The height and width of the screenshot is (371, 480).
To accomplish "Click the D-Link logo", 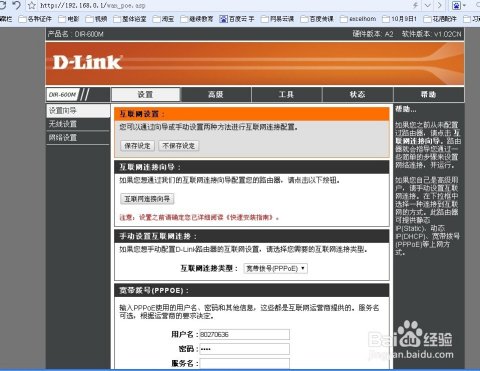I will tap(87, 62).
